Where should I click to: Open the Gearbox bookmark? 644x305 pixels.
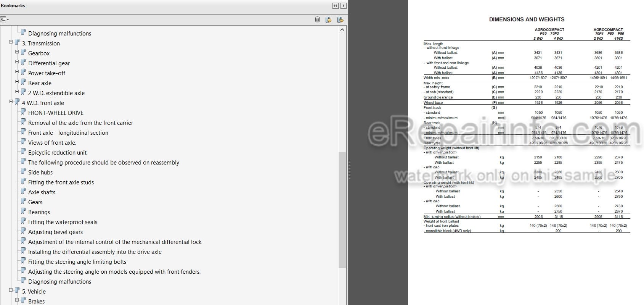coord(39,53)
